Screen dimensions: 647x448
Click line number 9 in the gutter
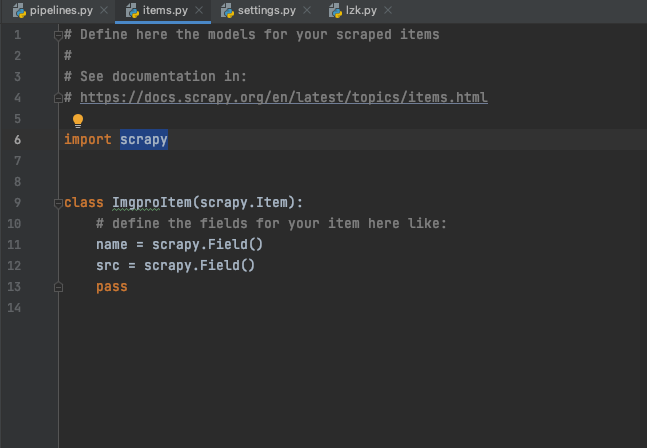pos(17,203)
